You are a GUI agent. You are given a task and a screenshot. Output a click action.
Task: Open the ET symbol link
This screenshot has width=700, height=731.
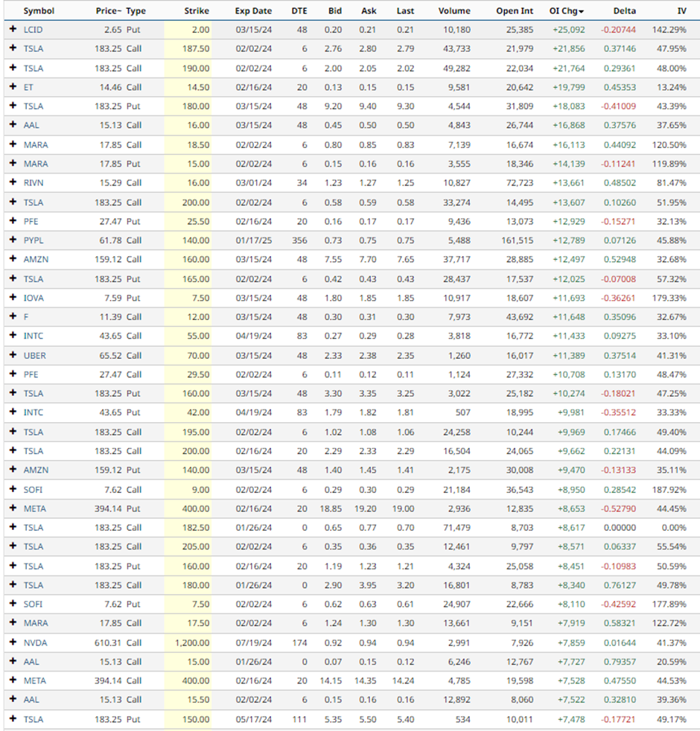point(28,87)
